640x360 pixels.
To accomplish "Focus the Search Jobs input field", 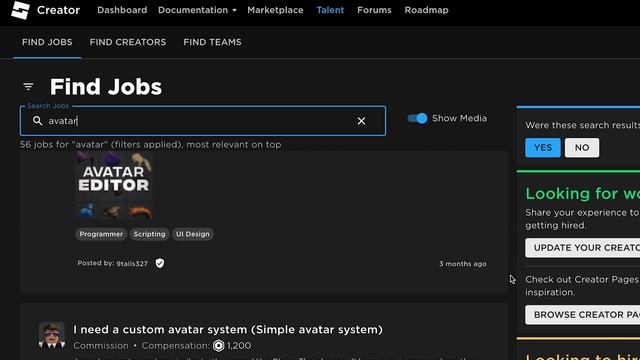I will point(202,121).
